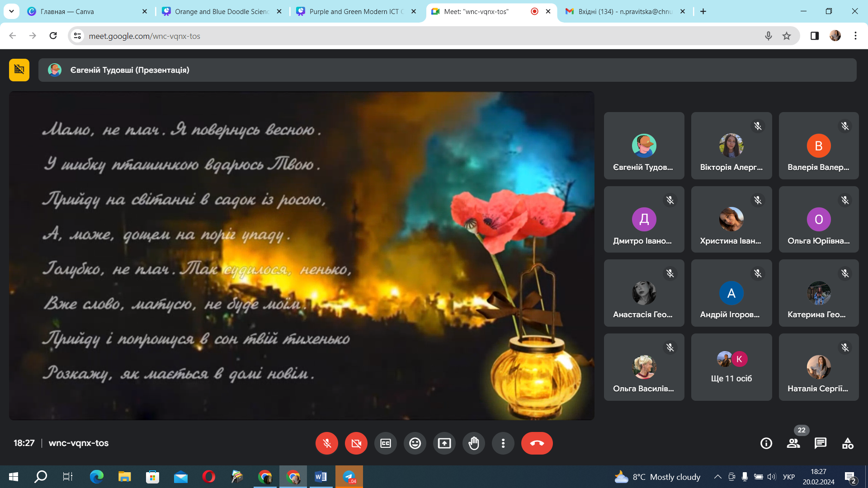Select the Наталія Сергії... participant tile

click(x=819, y=367)
